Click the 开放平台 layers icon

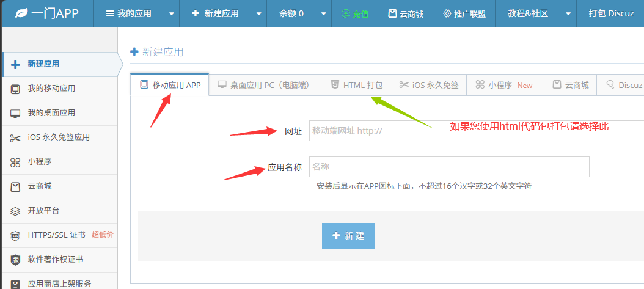15,211
